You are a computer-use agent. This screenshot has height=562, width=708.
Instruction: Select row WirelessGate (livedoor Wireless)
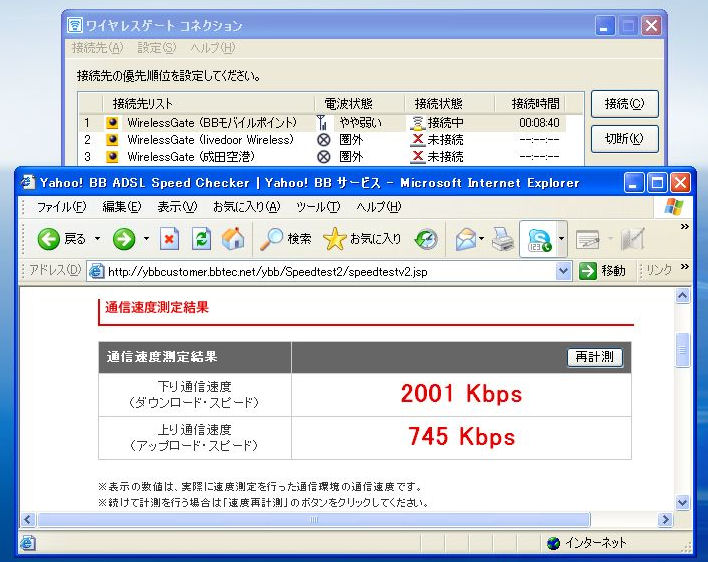point(323,140)
